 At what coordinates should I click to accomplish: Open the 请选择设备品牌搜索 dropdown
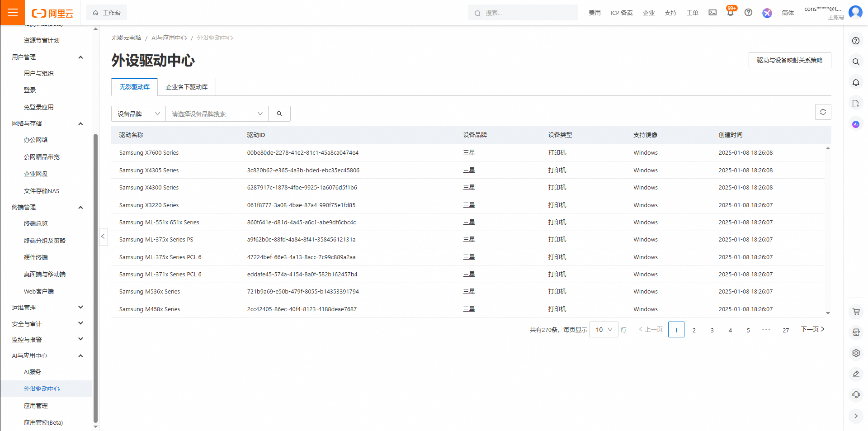click(217, 114)
